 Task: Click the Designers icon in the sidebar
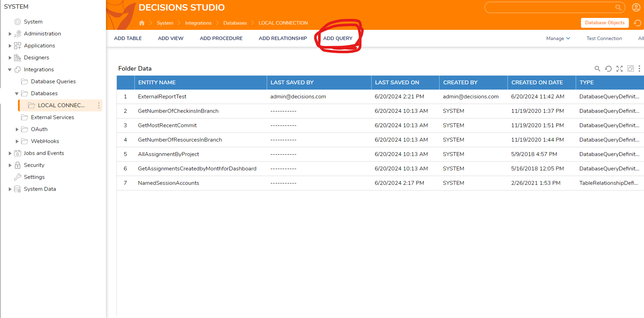point(18,58)
